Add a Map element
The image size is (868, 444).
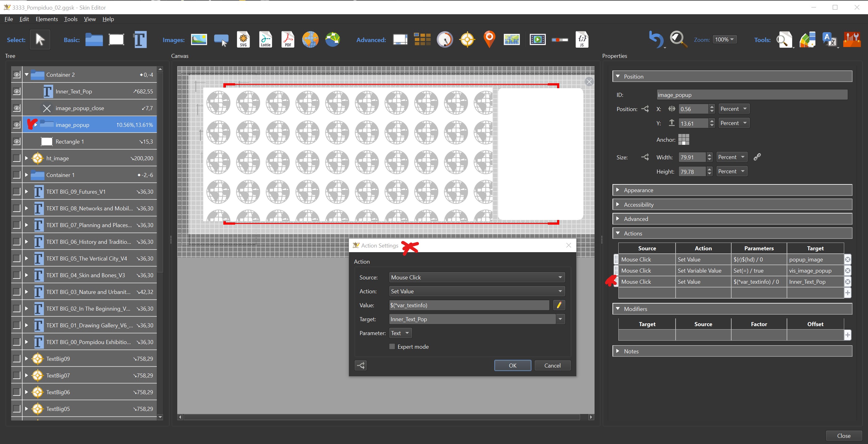pos(512,39)
